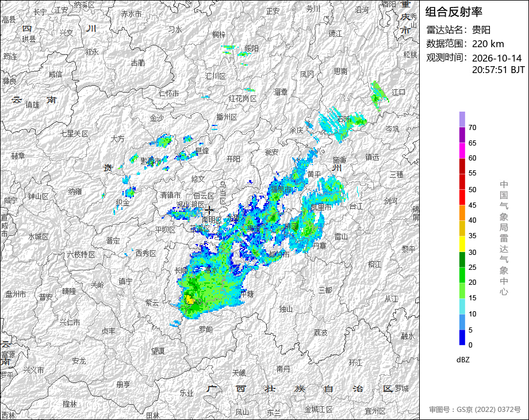Screen dimensions: 529x420
Task: Click the 绥阳 label near small echoes
Action: pos(251,49)
